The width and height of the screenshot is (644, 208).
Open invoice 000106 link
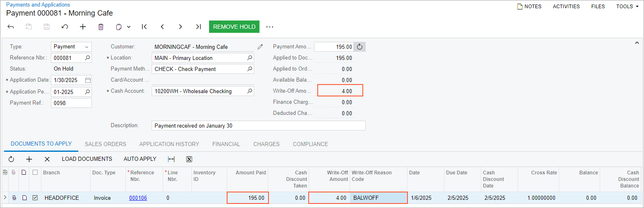(138, 198)
